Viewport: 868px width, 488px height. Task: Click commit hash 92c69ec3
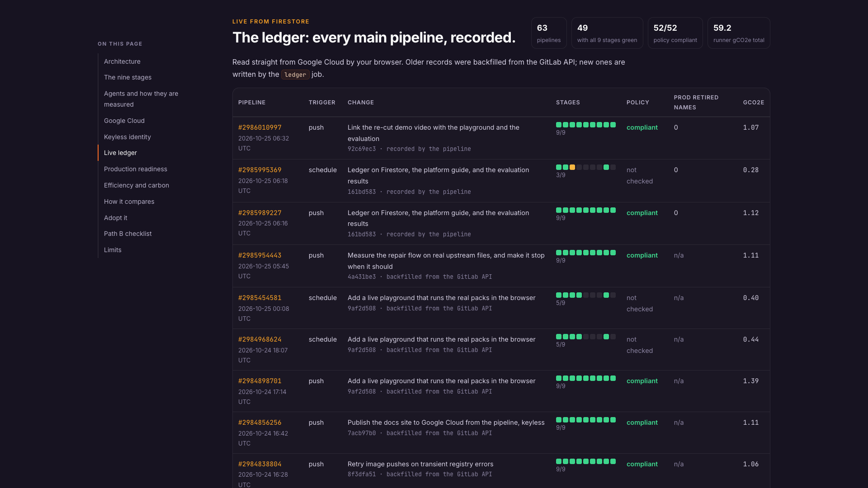362,149
